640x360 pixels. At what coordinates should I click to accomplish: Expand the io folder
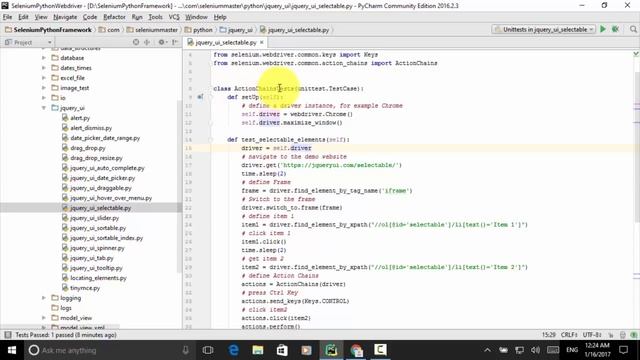[44, 98]
